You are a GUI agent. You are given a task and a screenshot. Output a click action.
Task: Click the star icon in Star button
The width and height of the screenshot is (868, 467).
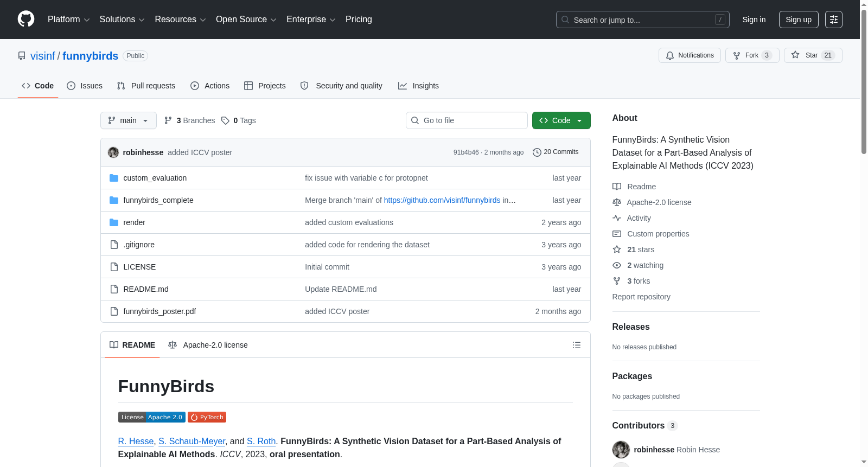pyautogui.click(x=795, y=55)
